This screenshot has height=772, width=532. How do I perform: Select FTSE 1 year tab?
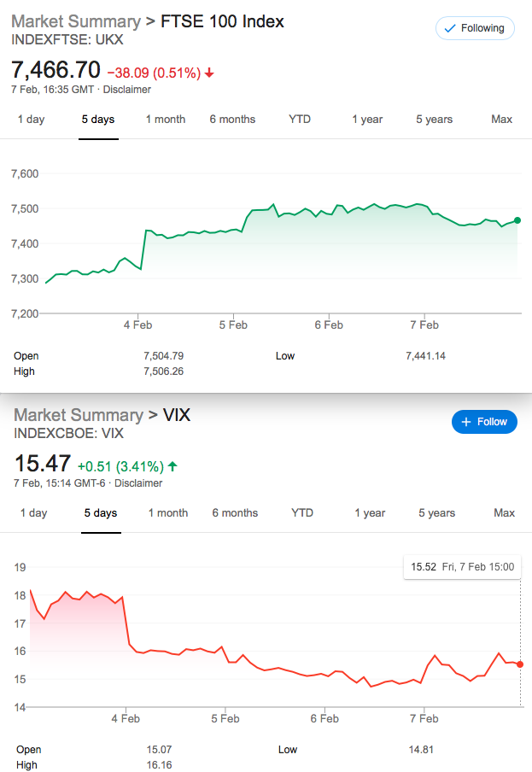click(x=367, y=120)
